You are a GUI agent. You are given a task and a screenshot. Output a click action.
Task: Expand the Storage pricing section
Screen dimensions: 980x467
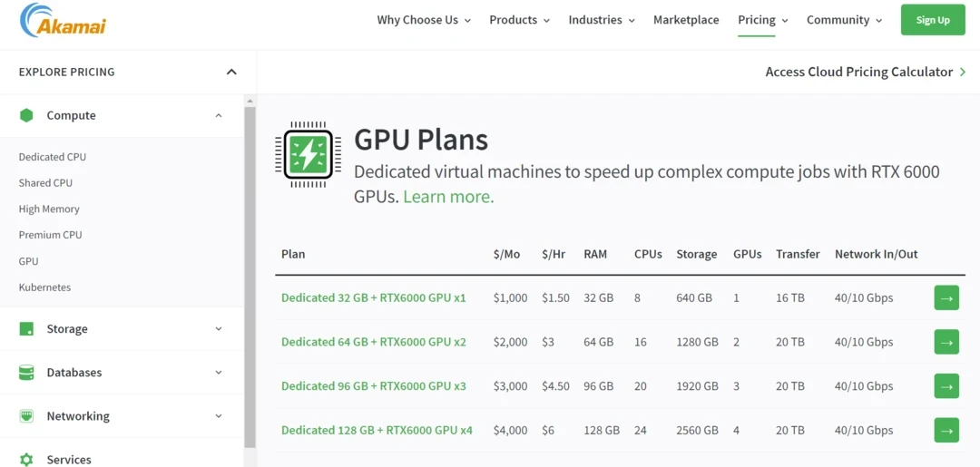(x=219, y=329)
